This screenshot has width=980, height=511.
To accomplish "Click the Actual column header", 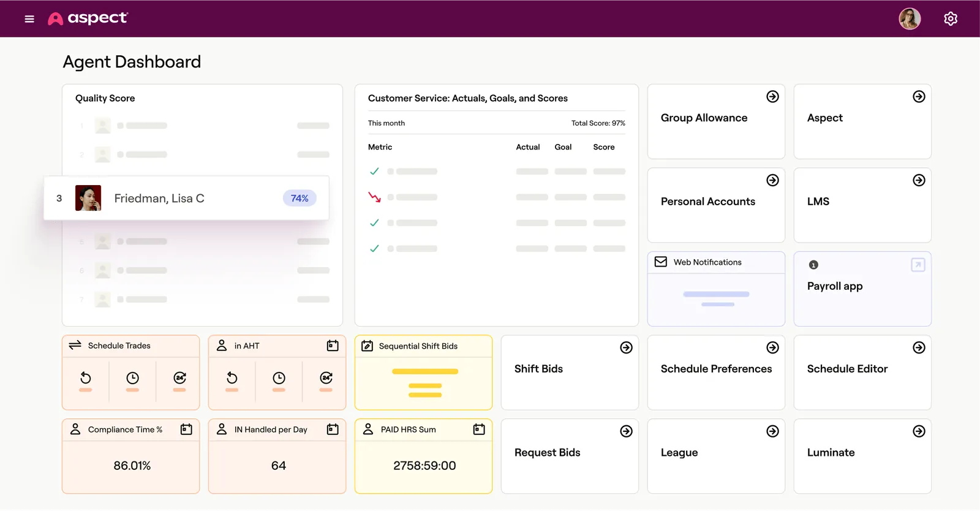I will coord(528,147).
